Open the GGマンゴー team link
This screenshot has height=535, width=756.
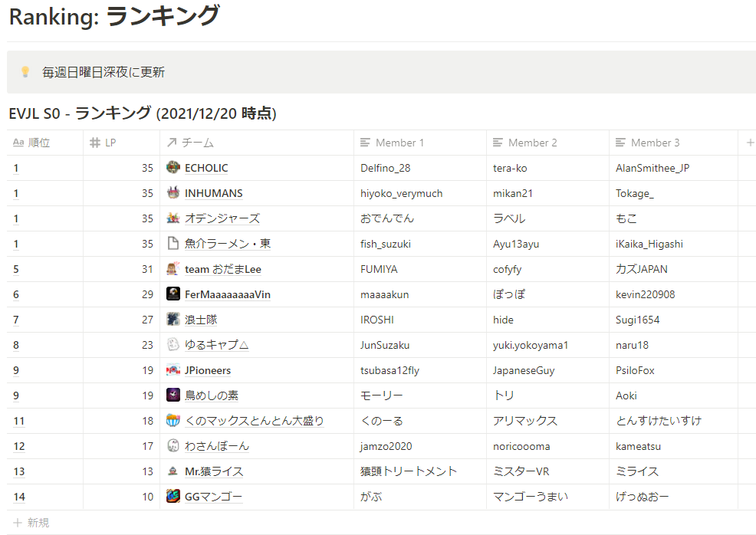[x=214, y=497]
